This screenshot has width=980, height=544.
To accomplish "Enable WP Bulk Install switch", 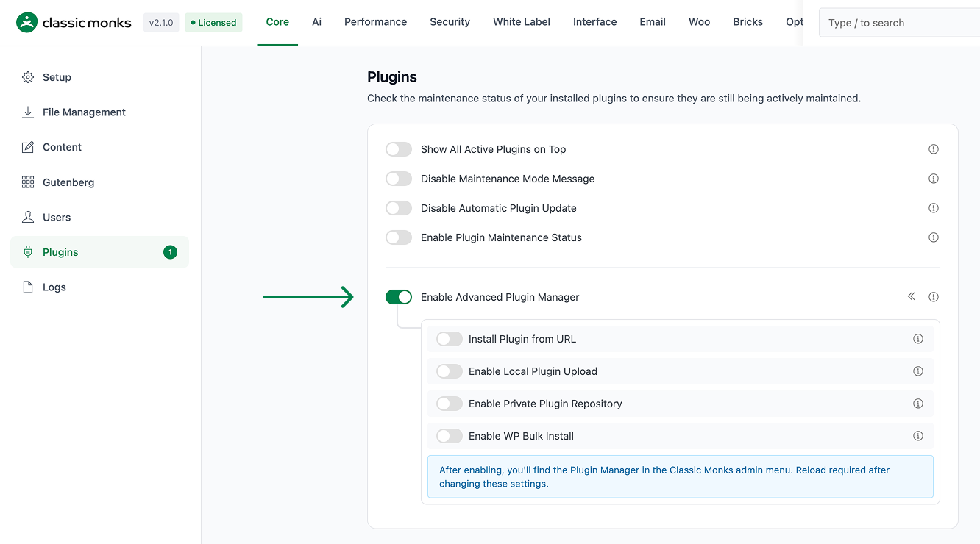I will [x=450, y=436].
